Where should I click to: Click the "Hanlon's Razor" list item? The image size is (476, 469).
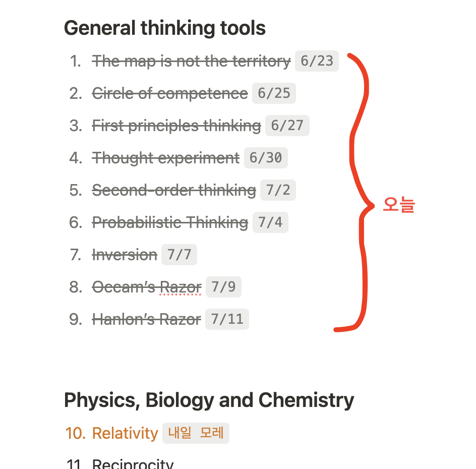coord(146,320)
